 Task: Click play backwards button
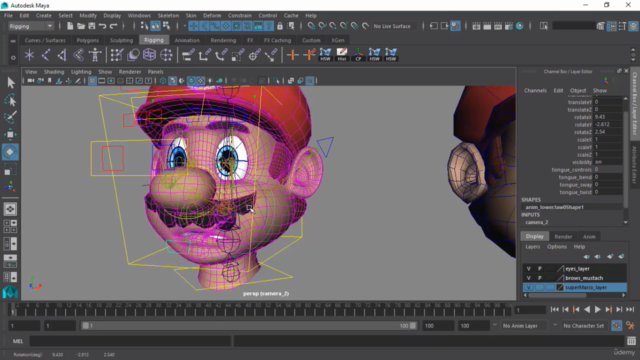pos(587,309)
